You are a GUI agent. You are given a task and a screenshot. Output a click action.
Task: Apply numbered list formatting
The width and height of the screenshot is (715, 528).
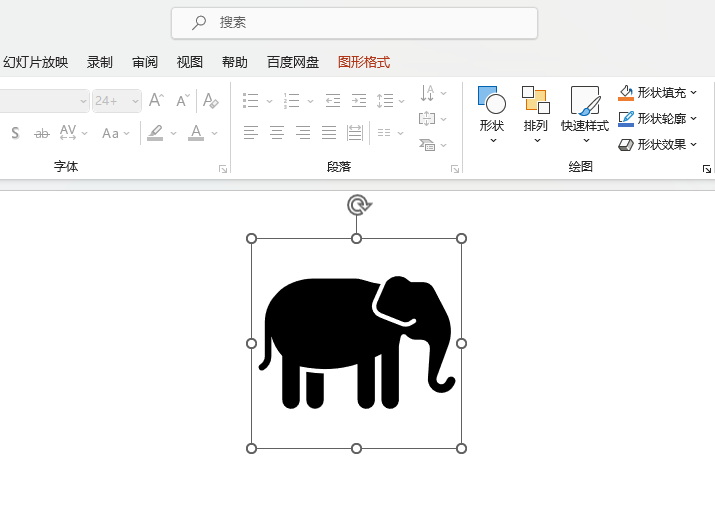(x=291, y=101)
